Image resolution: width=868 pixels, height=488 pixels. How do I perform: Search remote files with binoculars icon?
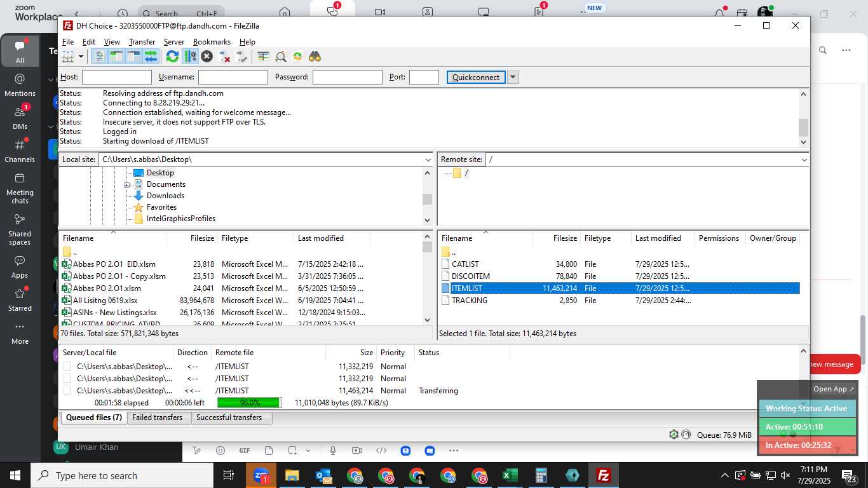click(x=315, y=57)
